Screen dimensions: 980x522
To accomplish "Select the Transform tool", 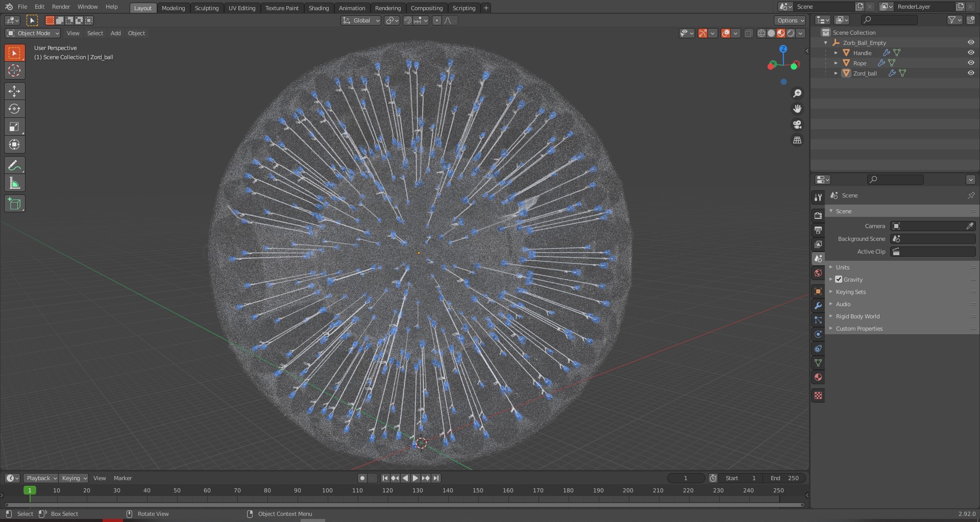I will pyautogui.click(x=14, y=145).
